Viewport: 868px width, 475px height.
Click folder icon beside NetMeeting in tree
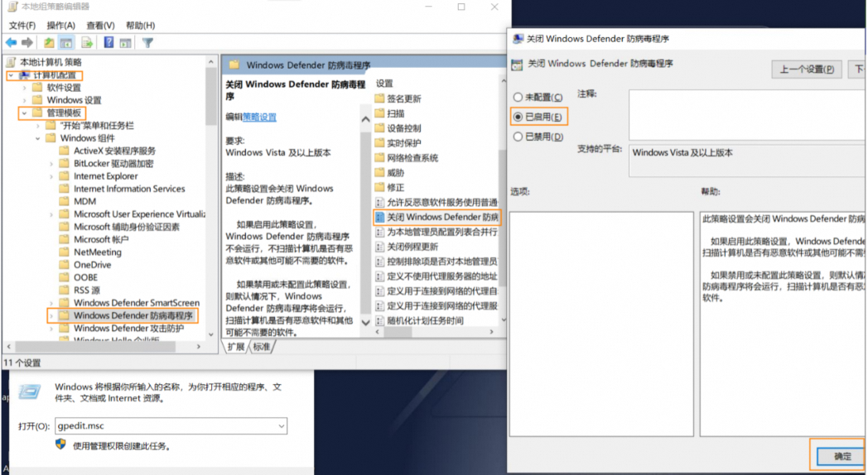65,252
